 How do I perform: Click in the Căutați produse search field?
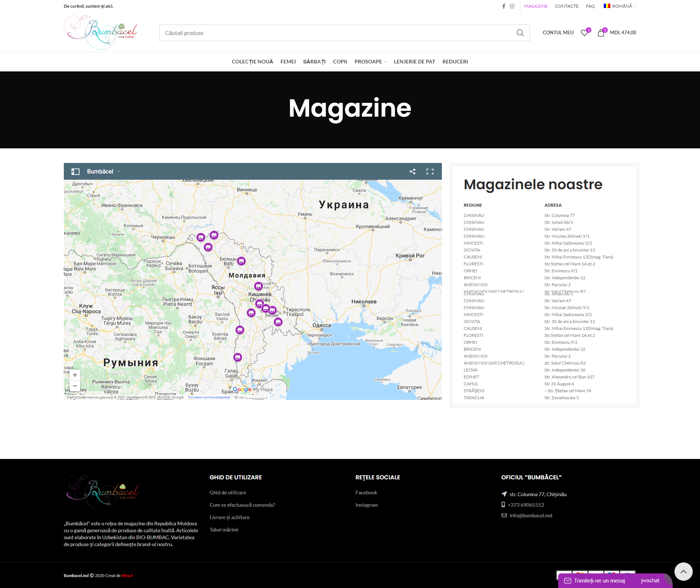click(x=335, y=33)
